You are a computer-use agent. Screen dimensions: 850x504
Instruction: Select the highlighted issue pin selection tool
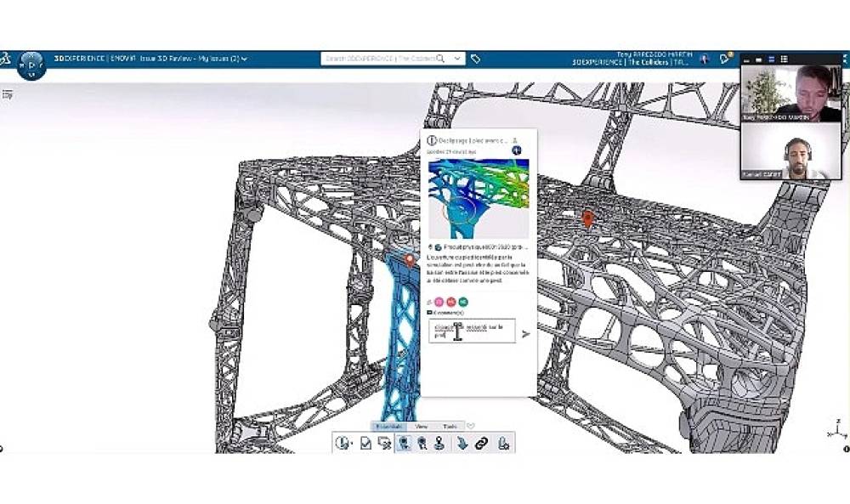(x=404, y=443)
